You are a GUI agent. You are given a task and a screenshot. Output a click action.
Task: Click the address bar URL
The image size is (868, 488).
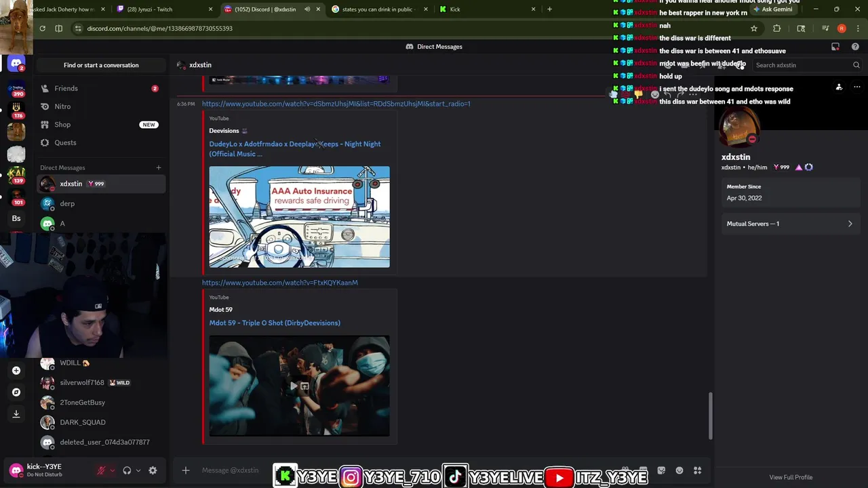click(x=160, y=28)
